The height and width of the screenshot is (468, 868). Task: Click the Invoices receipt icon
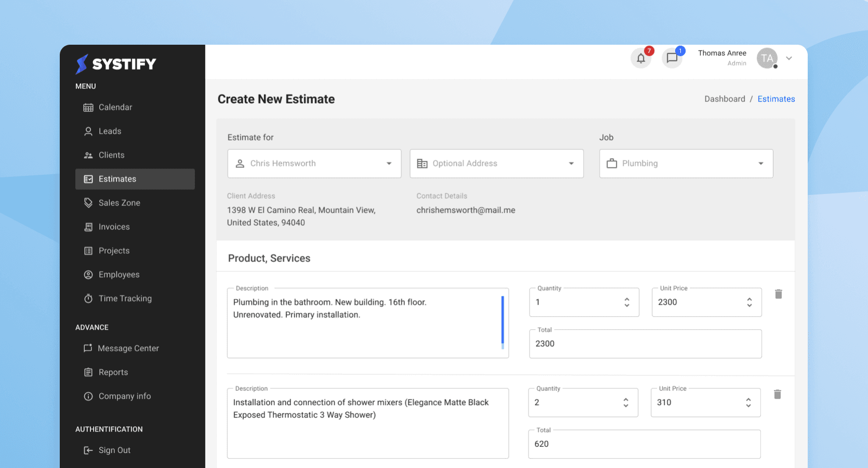tap(88, 227)
